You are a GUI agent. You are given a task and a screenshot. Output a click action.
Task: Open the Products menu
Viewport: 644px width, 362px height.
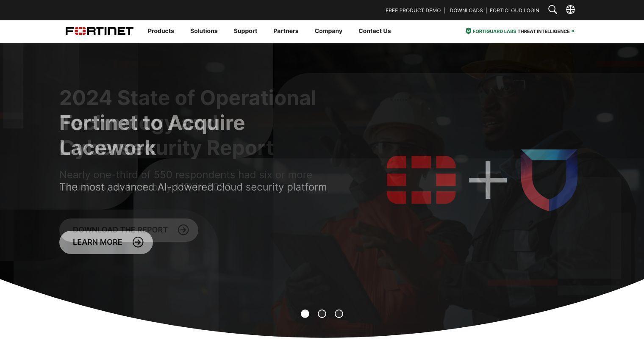pos(161,31)
